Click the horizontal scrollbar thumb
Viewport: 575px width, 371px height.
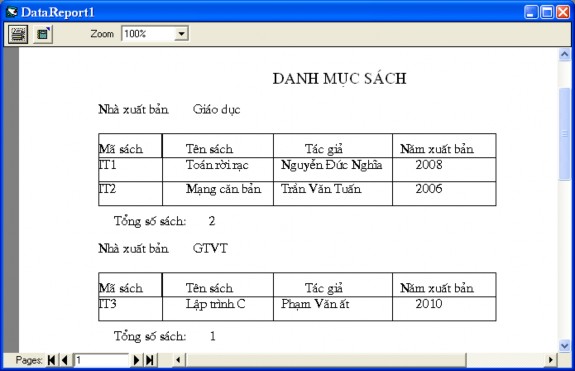click(x=326, y=360)
